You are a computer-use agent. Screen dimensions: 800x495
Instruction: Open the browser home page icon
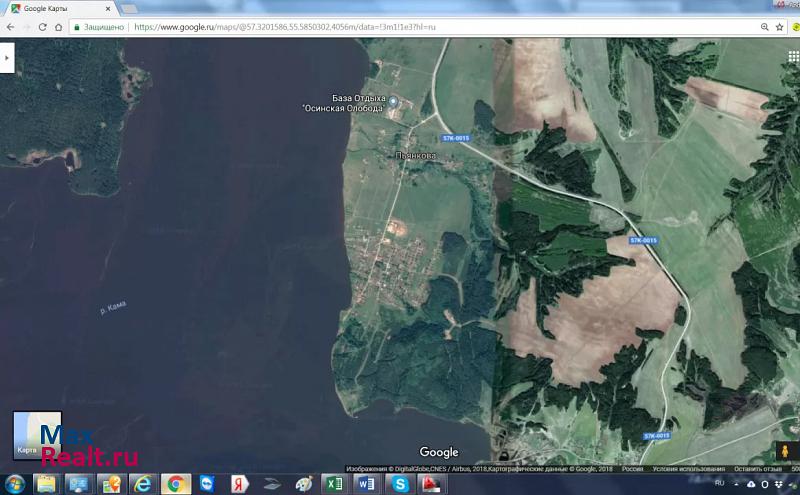coord(59,27)
